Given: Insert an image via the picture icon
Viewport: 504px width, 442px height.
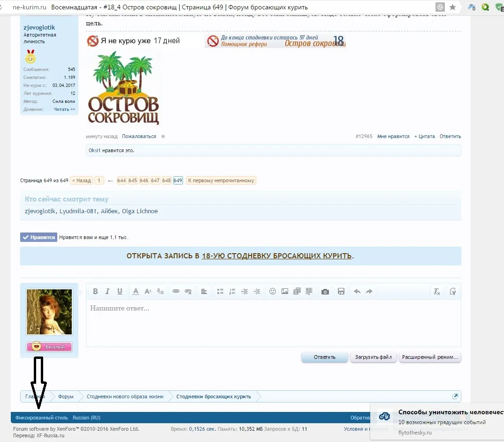Looking at the screenshot, I should click(285, 291).
